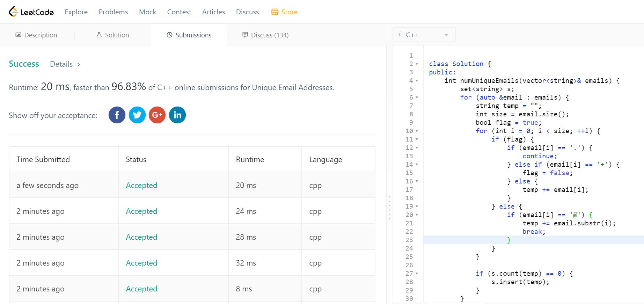Share acceptance on Facebook

(117, 115)
